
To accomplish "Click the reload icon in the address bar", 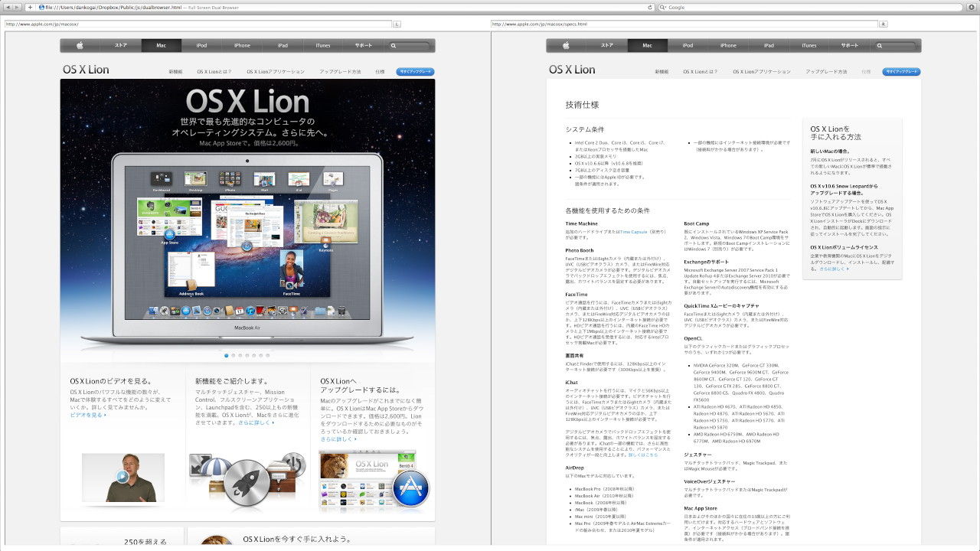I will pos(651,7).
